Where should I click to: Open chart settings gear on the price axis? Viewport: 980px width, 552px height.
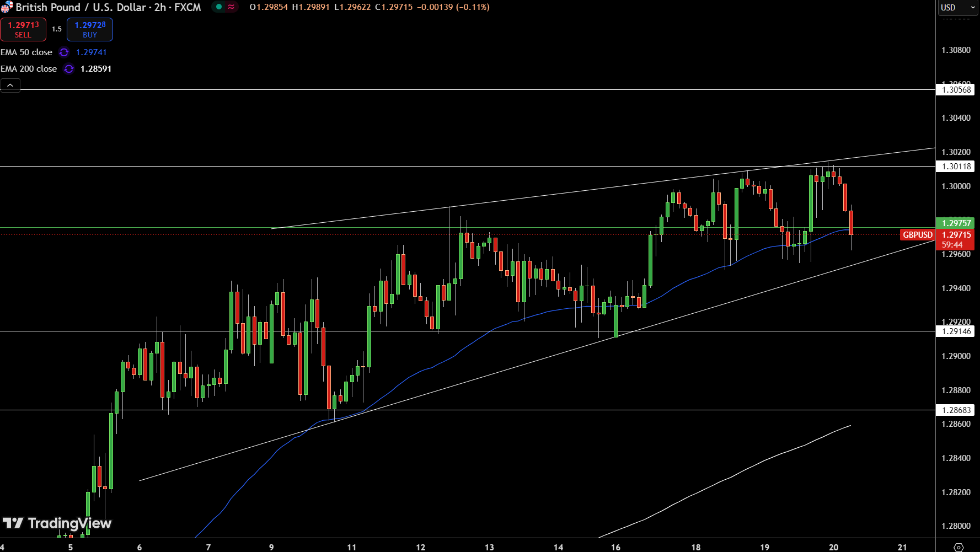(x=958, y=547)
